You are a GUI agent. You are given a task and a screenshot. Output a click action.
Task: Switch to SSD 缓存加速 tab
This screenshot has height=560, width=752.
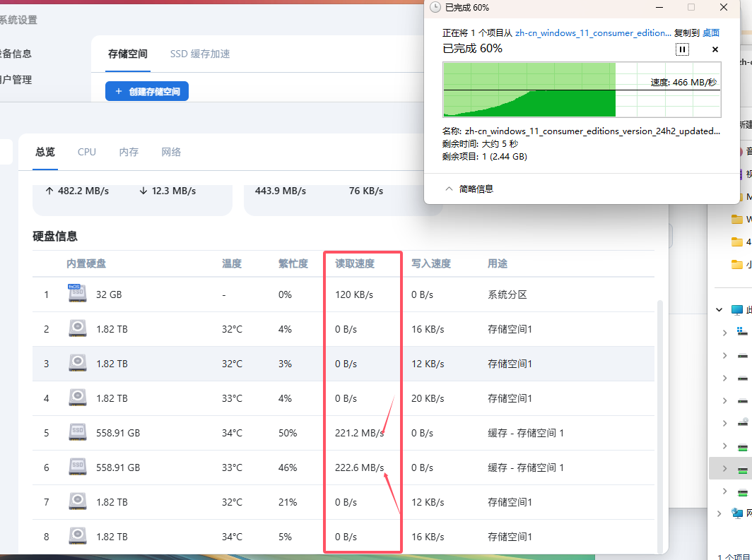pyautogui.click(x=199, y=54)
